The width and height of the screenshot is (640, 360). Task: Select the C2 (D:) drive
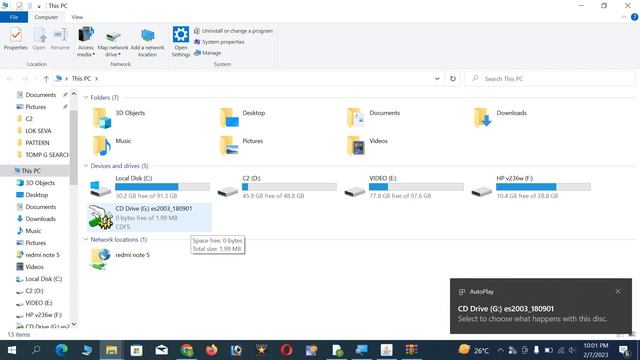tap(276, 187)
